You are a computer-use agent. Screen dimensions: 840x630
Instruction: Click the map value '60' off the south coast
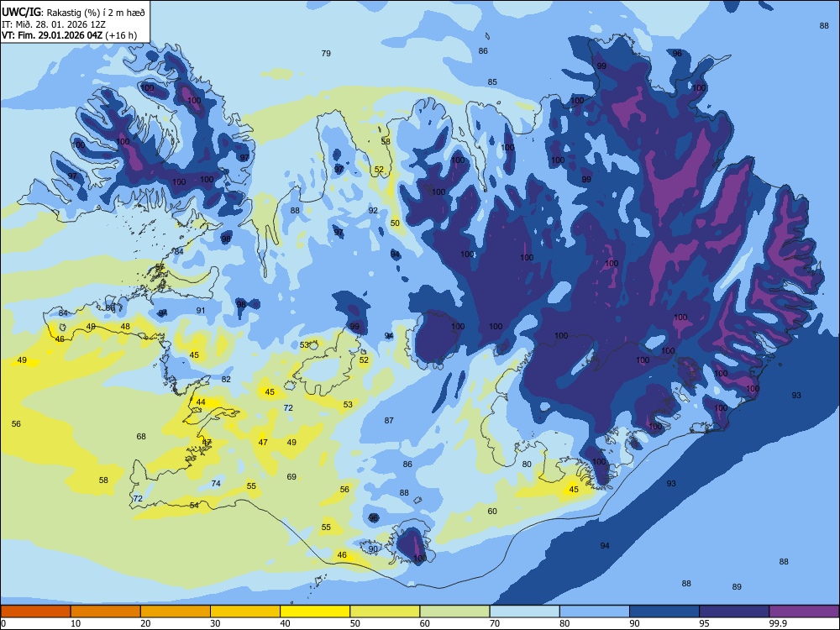pyautogui.click(x=492, y=512)
